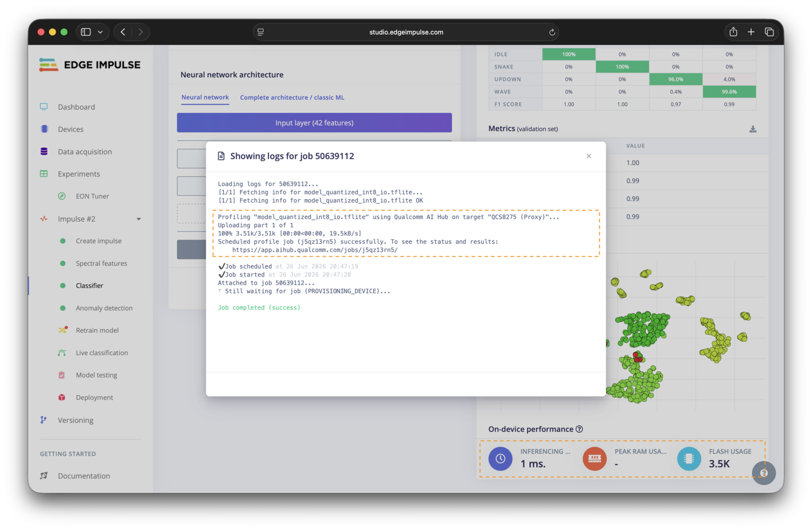Expand the Impulse #2 dropdown arrow

139,219
